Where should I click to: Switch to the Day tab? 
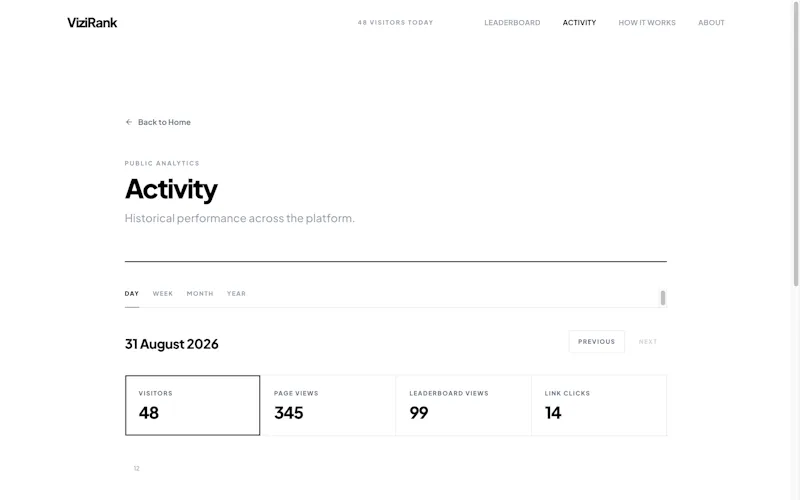coord(132,294)
